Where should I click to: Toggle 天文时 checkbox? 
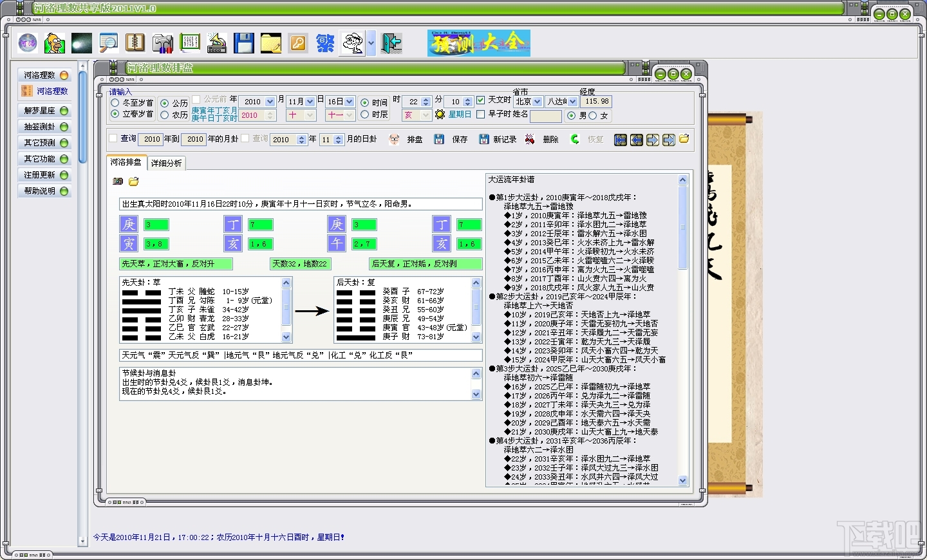[x=481, y=100]
